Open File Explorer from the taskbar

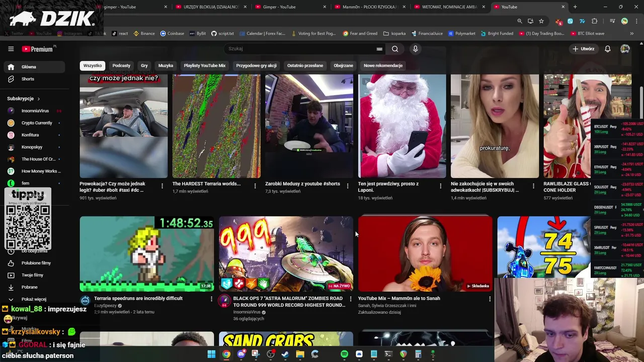pyautogui.click(x=300, y=354)
